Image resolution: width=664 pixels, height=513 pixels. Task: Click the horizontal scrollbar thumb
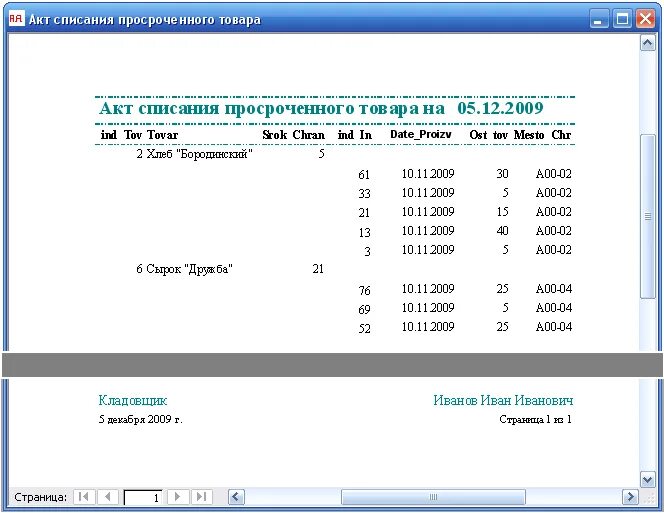pos(433,497)
